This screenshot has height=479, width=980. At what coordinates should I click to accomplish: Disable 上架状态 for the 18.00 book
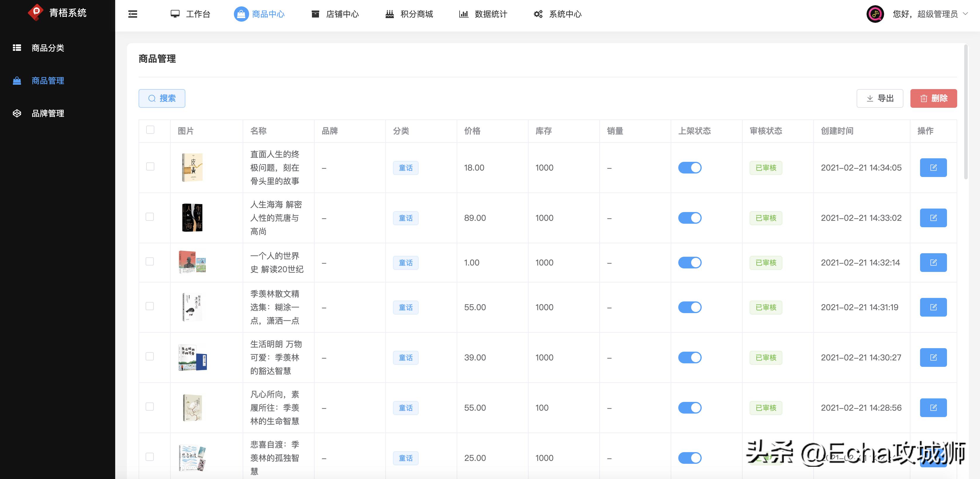(x=690, y=167)
